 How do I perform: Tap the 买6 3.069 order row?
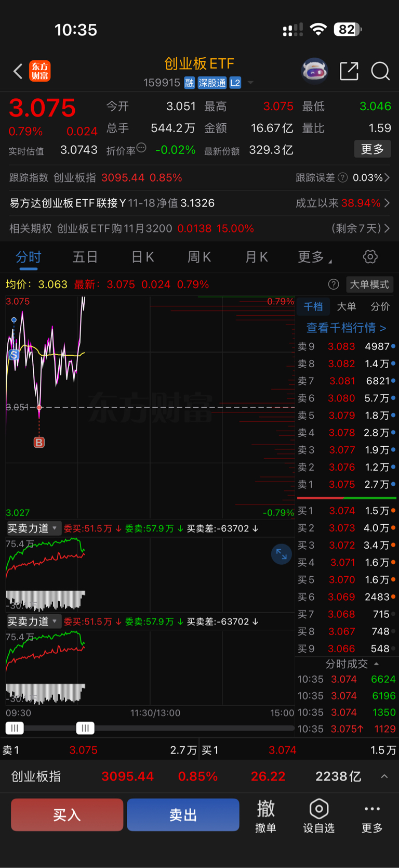347,597
